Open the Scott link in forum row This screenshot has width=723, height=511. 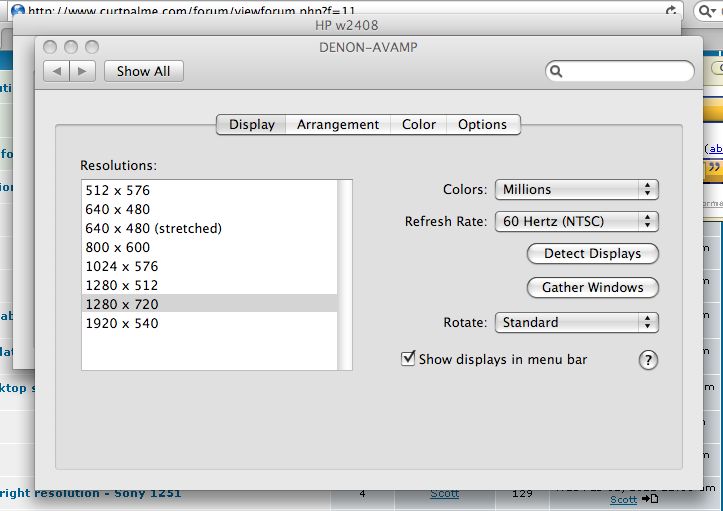click(x=444, y=493)
